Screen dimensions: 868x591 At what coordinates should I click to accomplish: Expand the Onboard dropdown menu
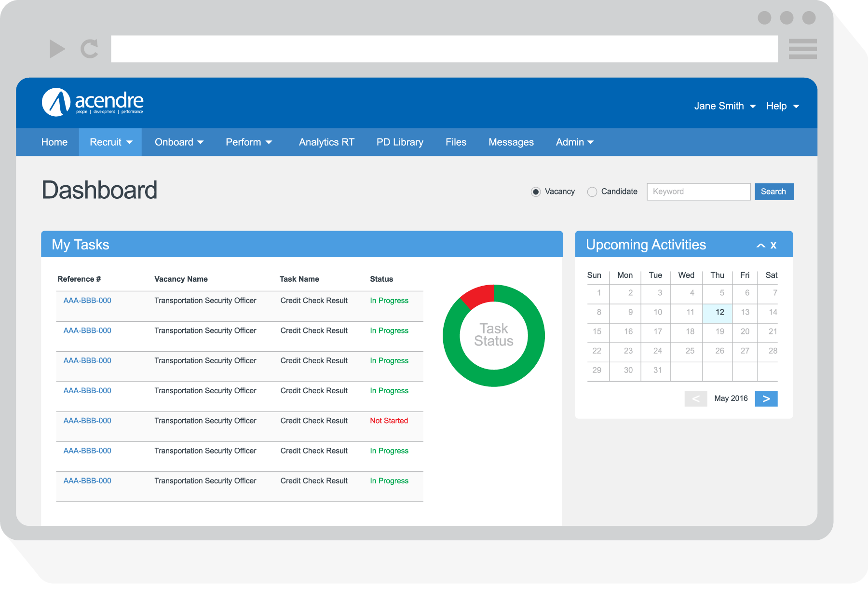click(x=179, y=142)
